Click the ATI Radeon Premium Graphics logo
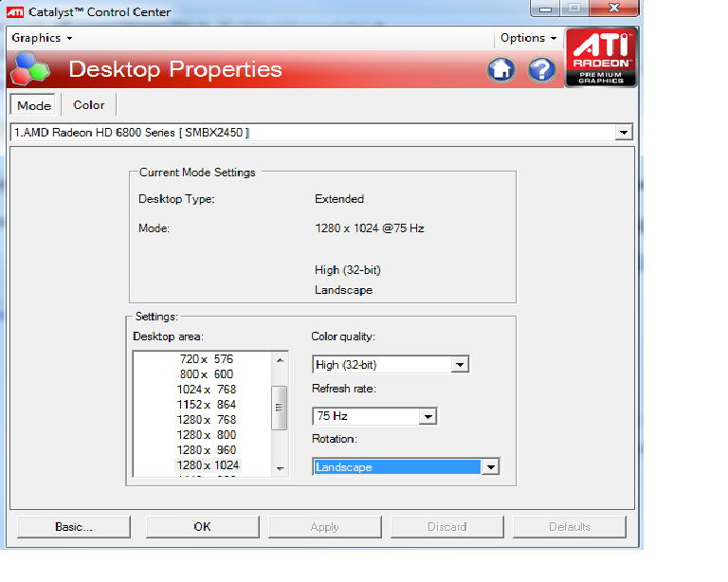The height and width of the screenshot is (582, 728). pyautogui.click(x=600, y=58)
